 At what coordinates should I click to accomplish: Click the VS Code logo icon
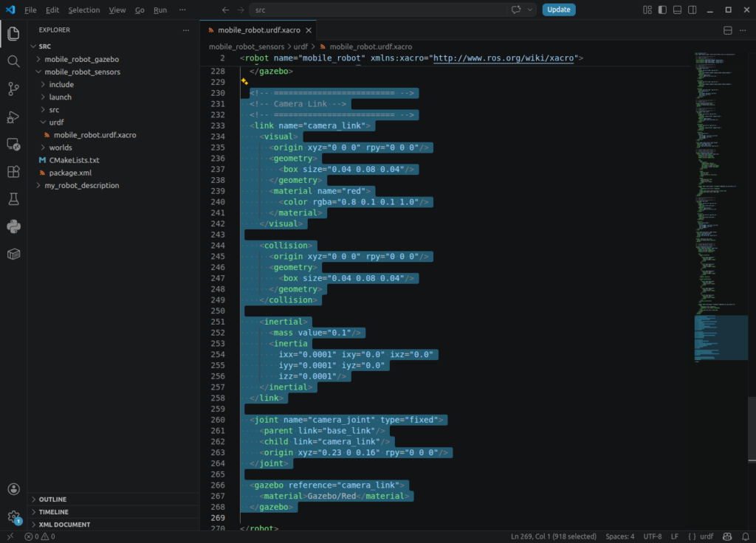[x=10, y=10]
